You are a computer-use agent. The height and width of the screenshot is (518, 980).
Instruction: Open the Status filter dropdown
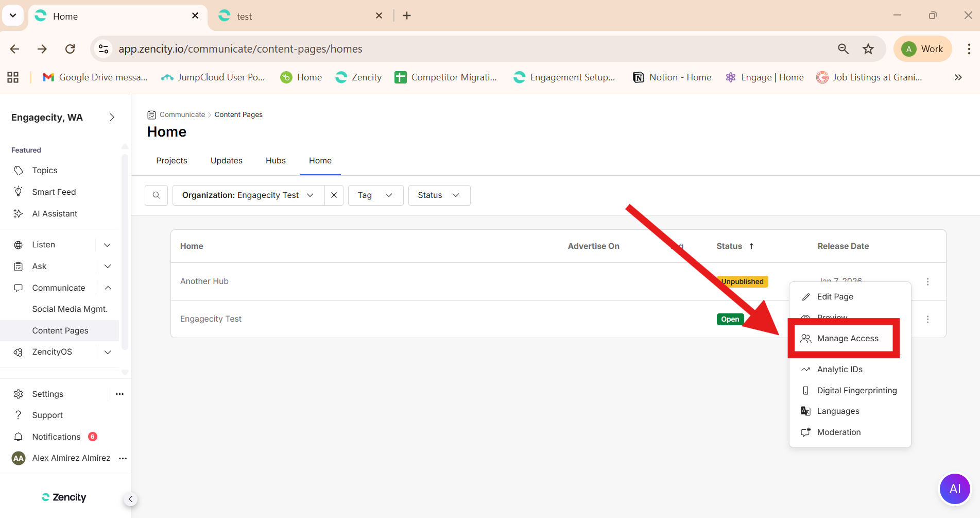439,195
